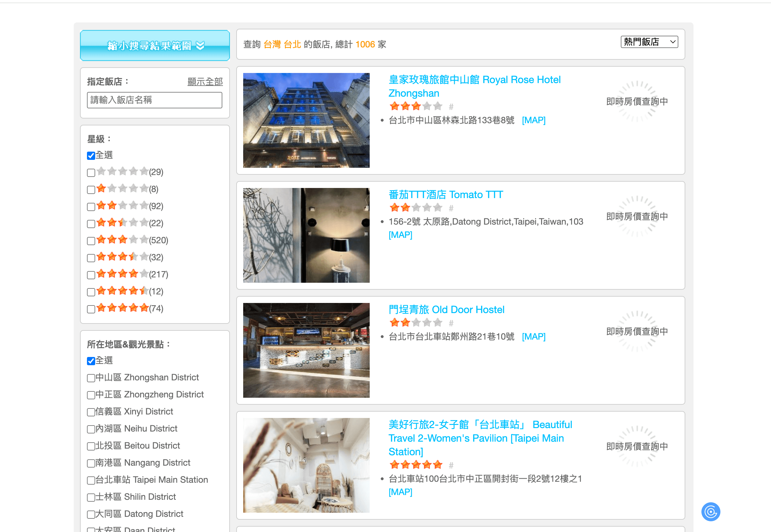Viewport: 771px width, 532px height.
Task: Open the 熱門飯店 sort dropdown
Action: pos(649,42)
